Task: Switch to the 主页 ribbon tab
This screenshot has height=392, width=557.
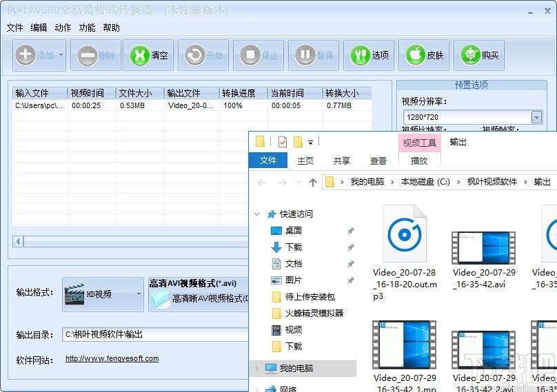Action: pyautogui.click(x=305, y=161)
